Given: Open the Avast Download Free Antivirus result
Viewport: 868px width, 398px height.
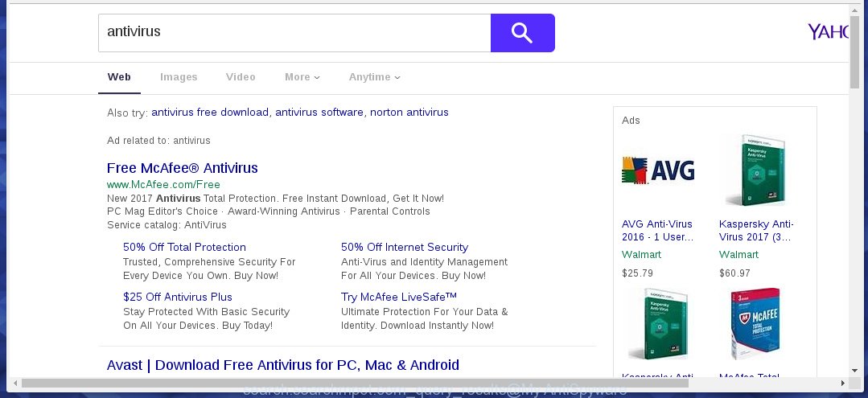Looking at the screenshot, I should coord(283,365).
